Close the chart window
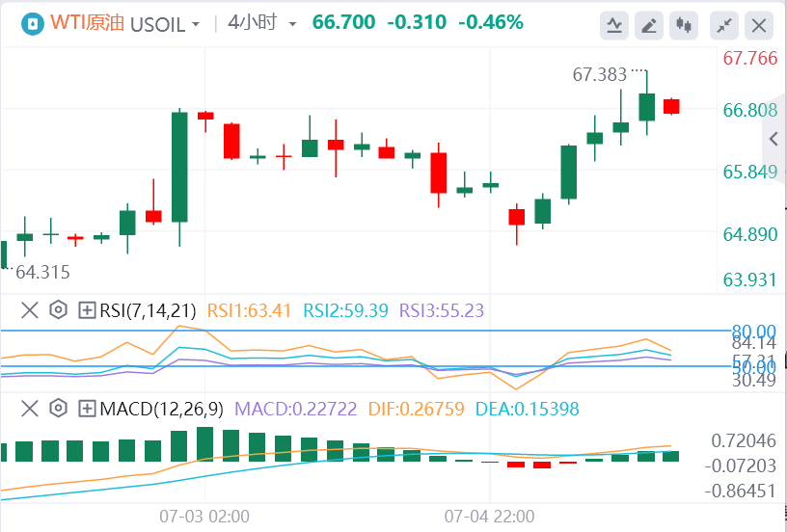 pyautogui.click(x=760, y=24)
